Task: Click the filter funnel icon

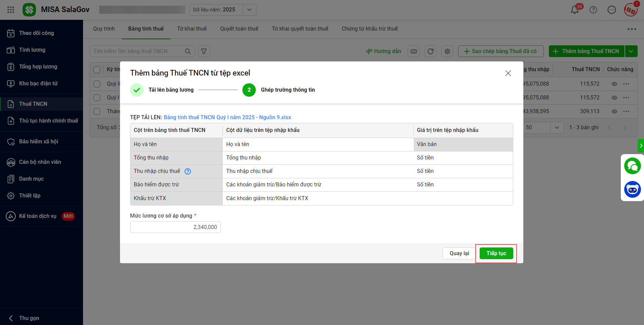Action: [204, 51]
